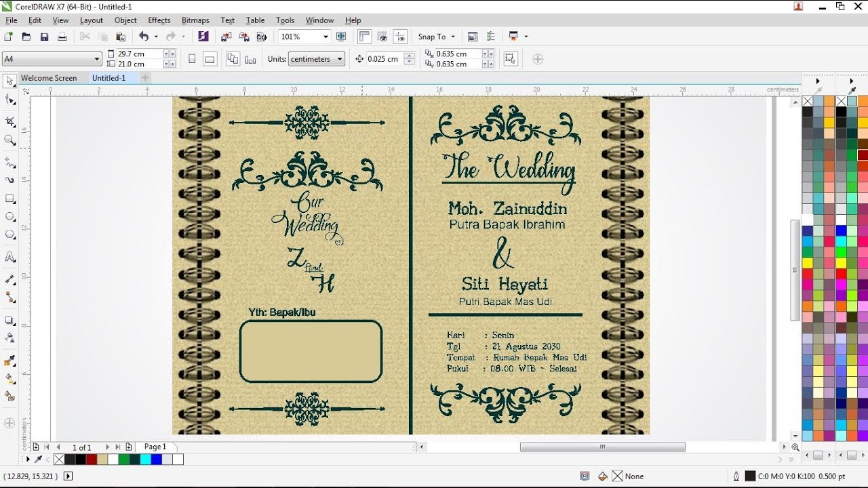Open the Bitmaps menu
This screenshot has width=868, height=488.
pos(195,20)
